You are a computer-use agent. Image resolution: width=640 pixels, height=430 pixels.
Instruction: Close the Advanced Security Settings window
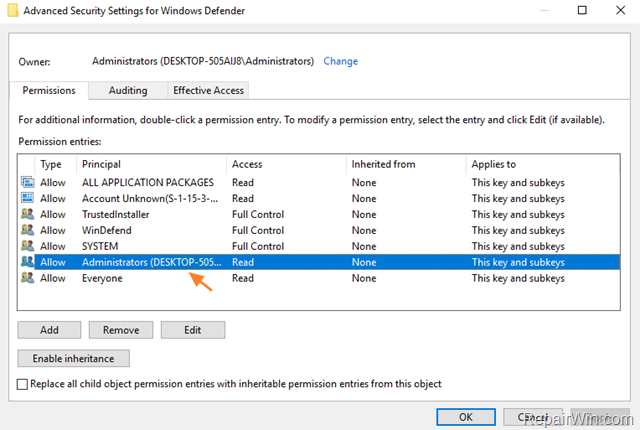click(x=620, y=10)
